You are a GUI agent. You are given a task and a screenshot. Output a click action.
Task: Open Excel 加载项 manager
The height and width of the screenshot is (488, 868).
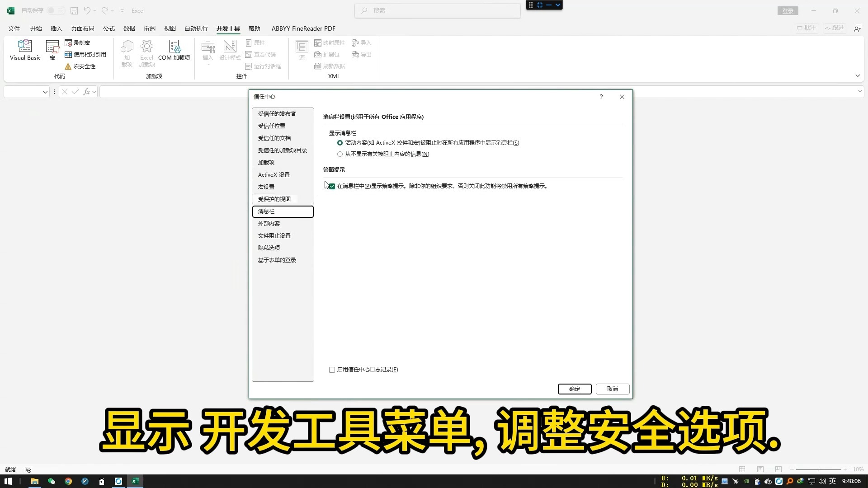click(x=146, y=53)
